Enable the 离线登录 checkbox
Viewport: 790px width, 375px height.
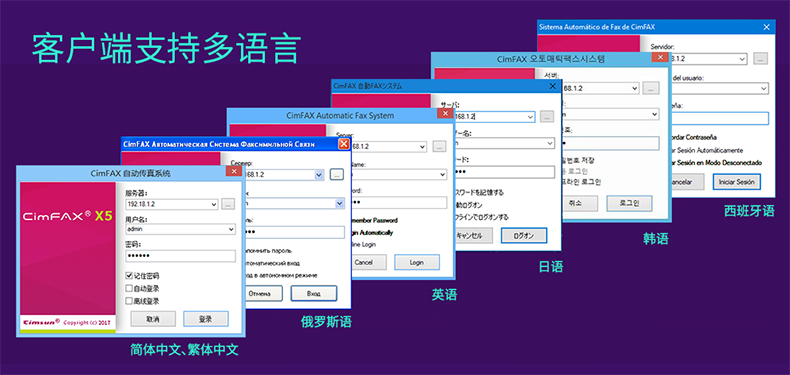tap(129, 301)
